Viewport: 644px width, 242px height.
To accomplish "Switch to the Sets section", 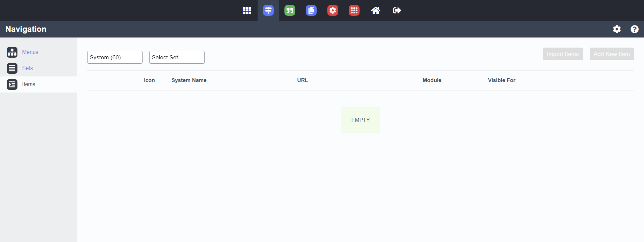I will pyautogui.click(x=28, y=68).
